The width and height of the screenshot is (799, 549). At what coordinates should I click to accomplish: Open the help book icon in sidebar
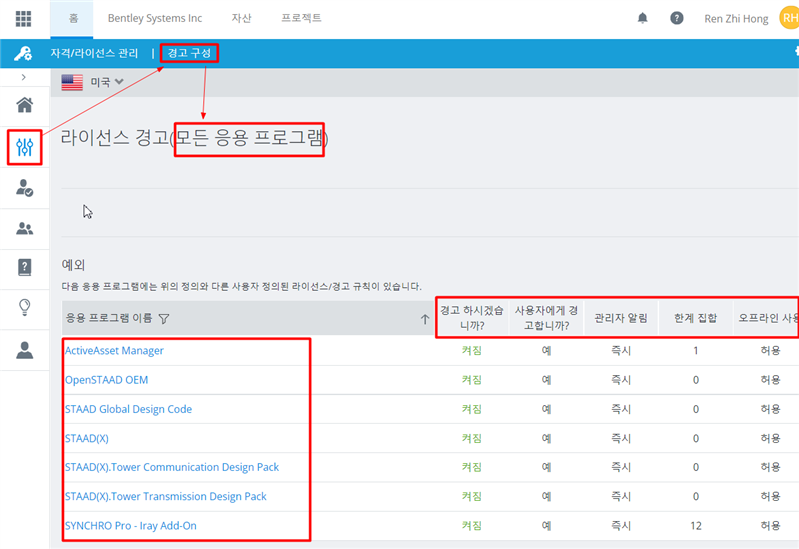pyautogui.click(x=24, y=267)
